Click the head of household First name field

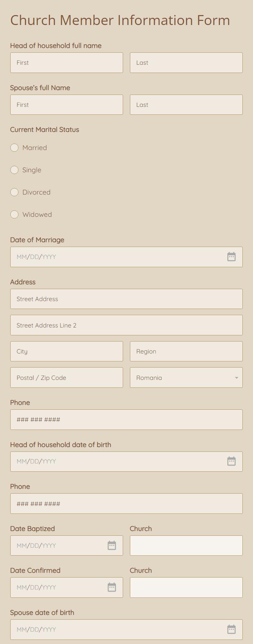pos(67,63)
